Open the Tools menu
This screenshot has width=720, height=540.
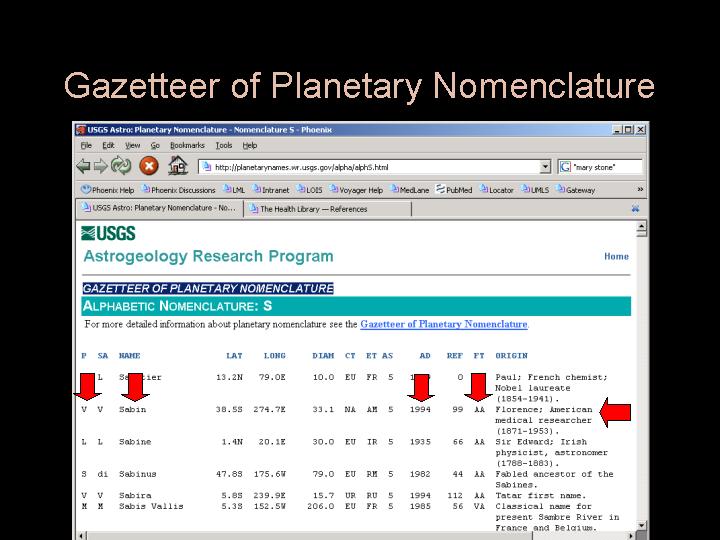(x=224, y=146)
